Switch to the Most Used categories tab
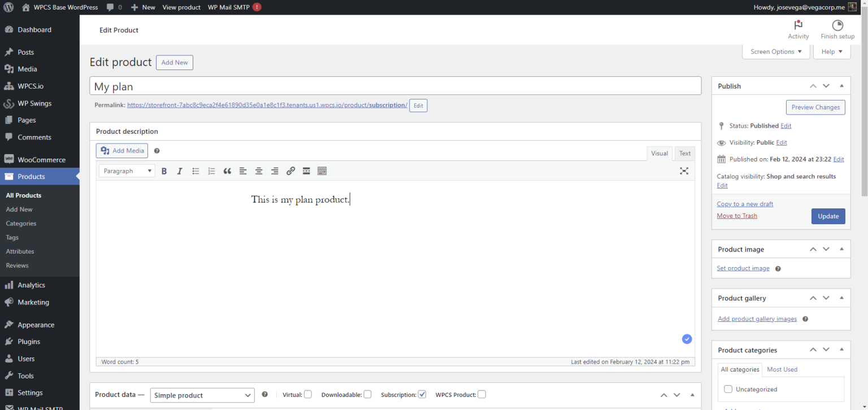 782,369
